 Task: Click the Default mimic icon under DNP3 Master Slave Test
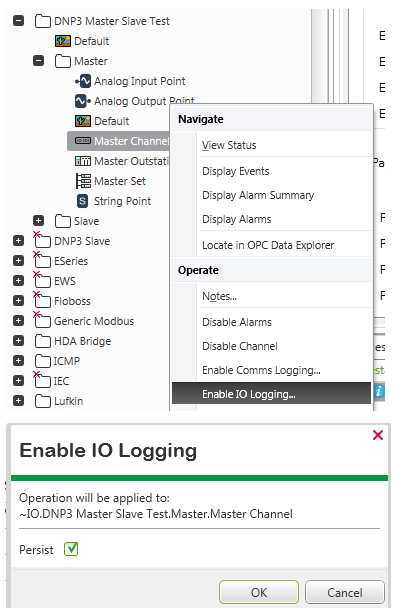[63, 41]
